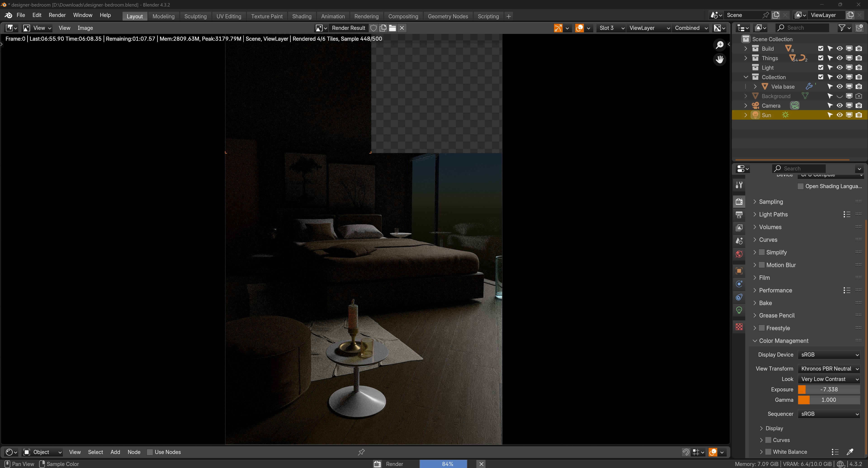Screen dimensions: 868x468
Task: Switch to the Shading workspace tab
Action: pyautogui.click(x=302, y=16)
